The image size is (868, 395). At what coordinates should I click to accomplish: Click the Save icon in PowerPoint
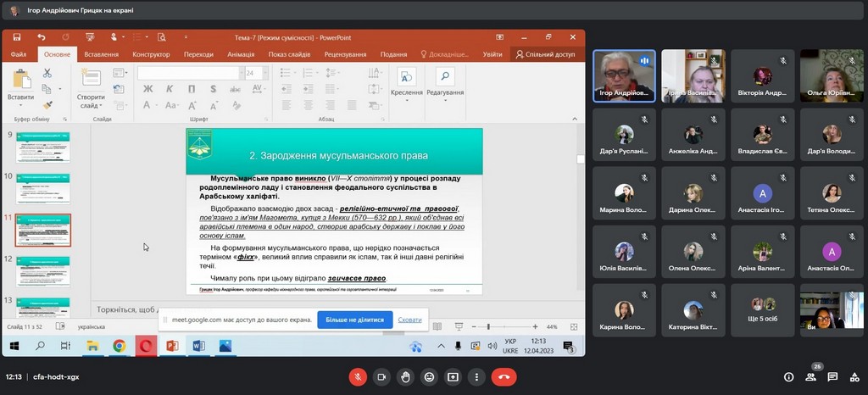17,37
